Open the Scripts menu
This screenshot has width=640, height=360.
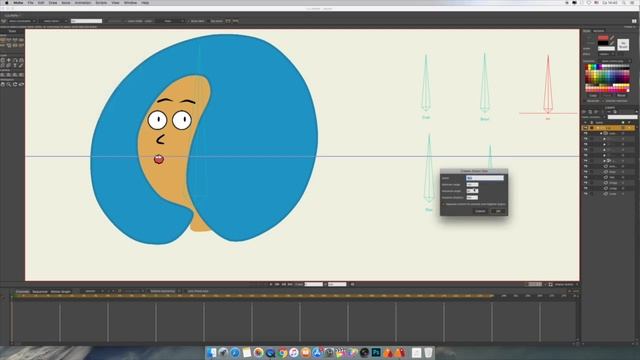point(101,2)
